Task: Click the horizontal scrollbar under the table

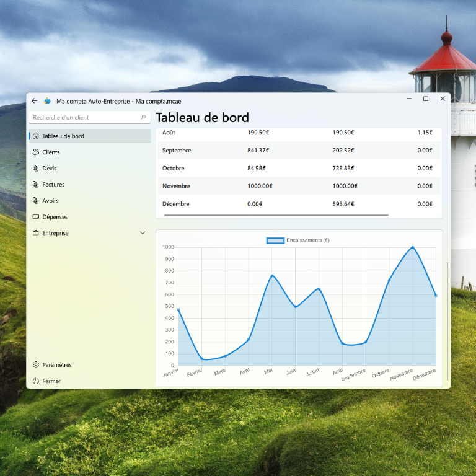Action: [276, 215]
